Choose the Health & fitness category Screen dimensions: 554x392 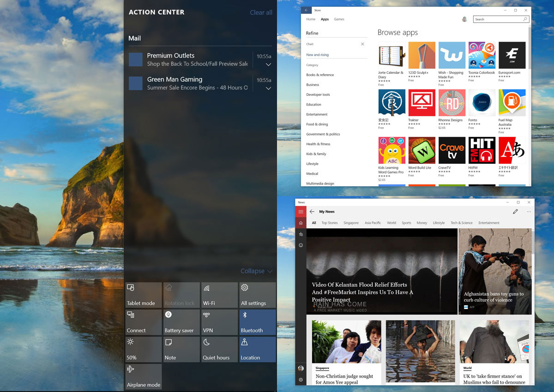318,144
